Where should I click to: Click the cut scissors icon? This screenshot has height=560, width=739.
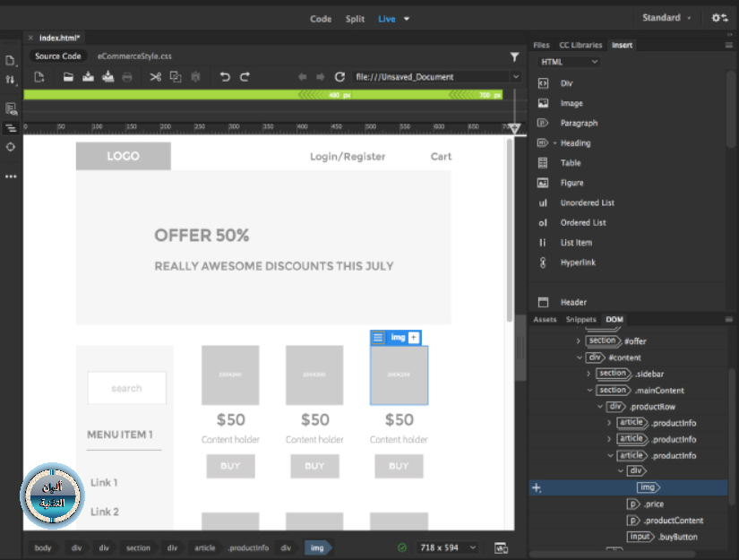tap(156, 77)
